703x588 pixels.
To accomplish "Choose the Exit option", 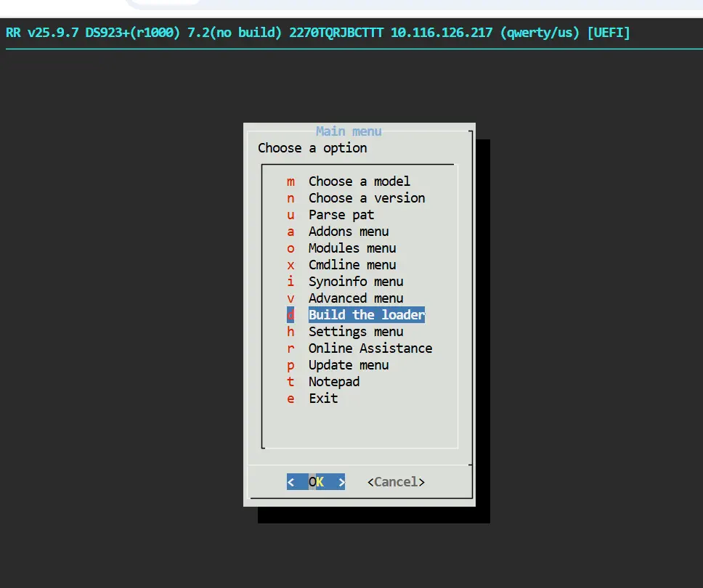I will click(x=322, y=399).
